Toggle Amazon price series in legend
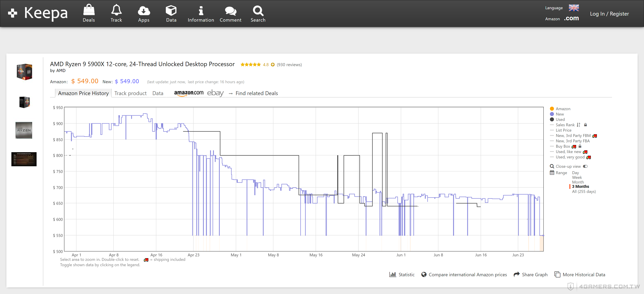The height and width of the screenshot is (294, 644). [560, 108]
